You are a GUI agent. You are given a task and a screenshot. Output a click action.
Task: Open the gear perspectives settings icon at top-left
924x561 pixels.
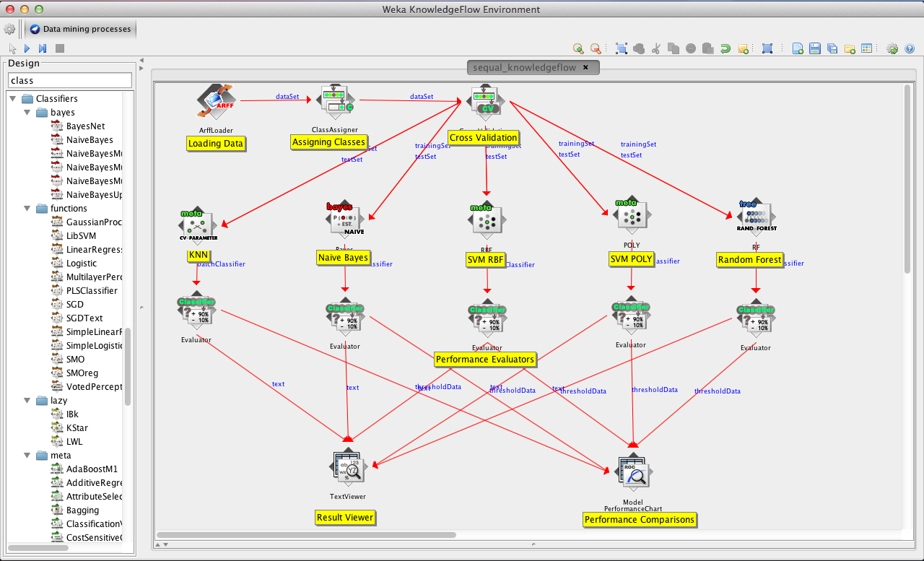click(x=9, y=29)
